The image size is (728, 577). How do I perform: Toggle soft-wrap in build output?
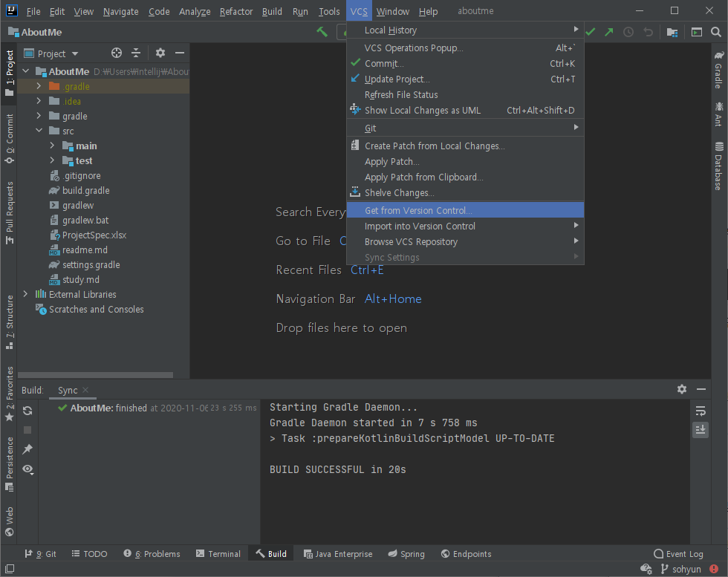[x=701, y=411]
